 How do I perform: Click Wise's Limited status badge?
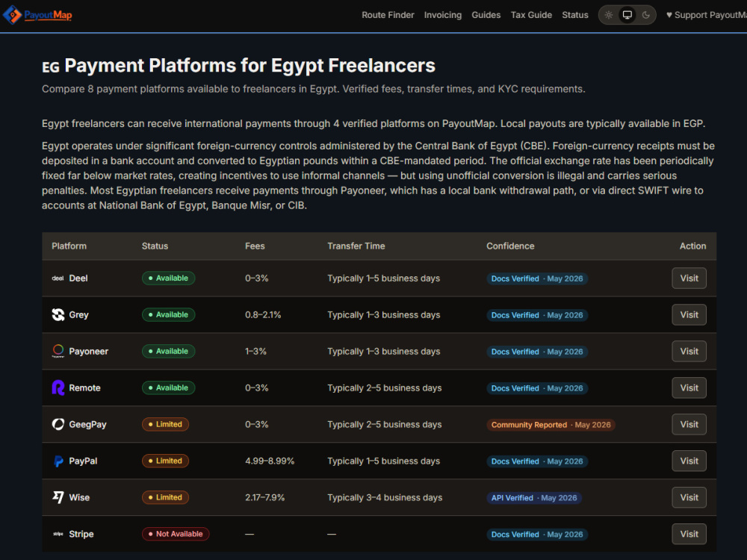pos(165,497)
